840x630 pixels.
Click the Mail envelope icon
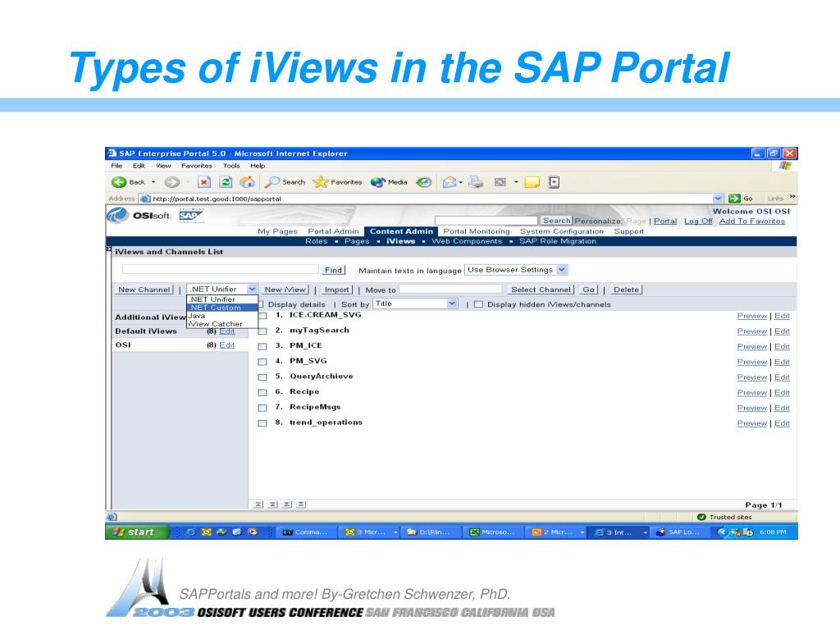[x=449, y=183]
